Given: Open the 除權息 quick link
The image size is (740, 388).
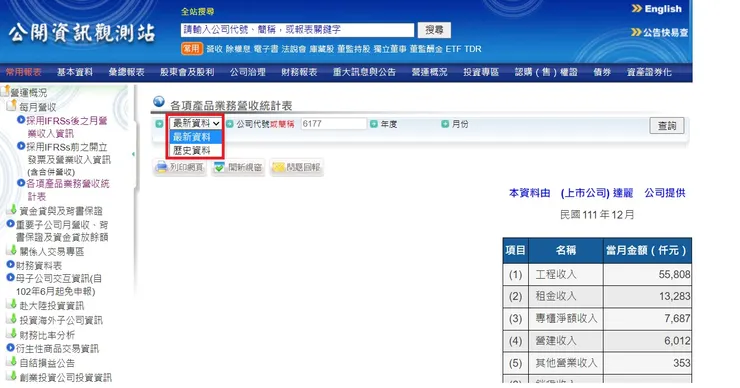Looking at the screenshot, I should (238, 49).
